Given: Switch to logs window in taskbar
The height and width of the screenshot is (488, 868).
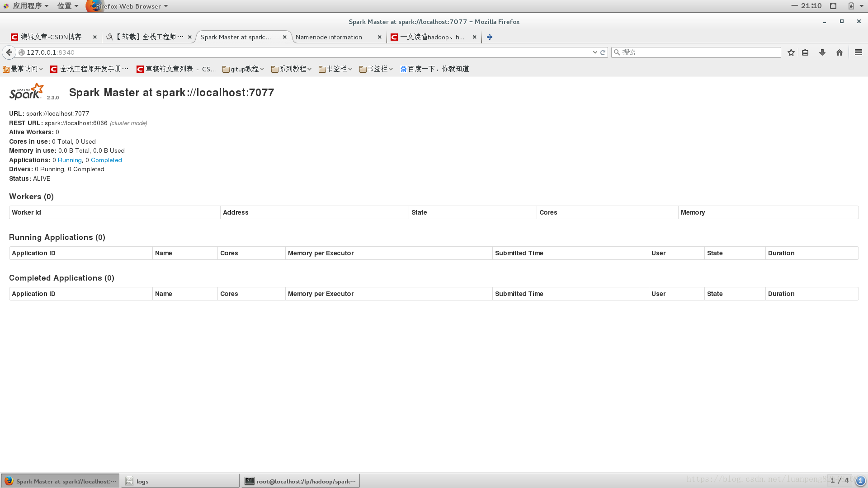Looking at the screenshot, I should tap(179, 481).
